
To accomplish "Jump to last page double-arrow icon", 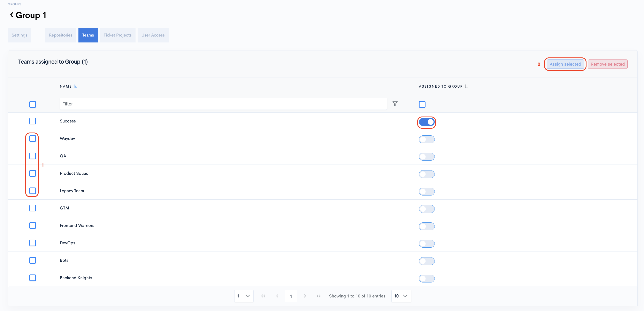I will coord(318,296).
